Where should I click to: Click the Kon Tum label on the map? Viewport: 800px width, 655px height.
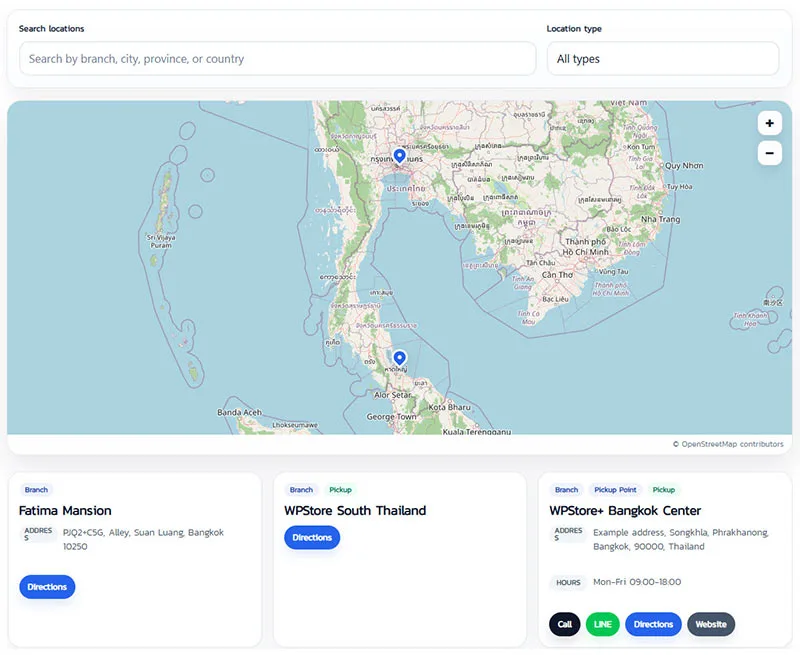pyautogui.click(x=641, y=147)
